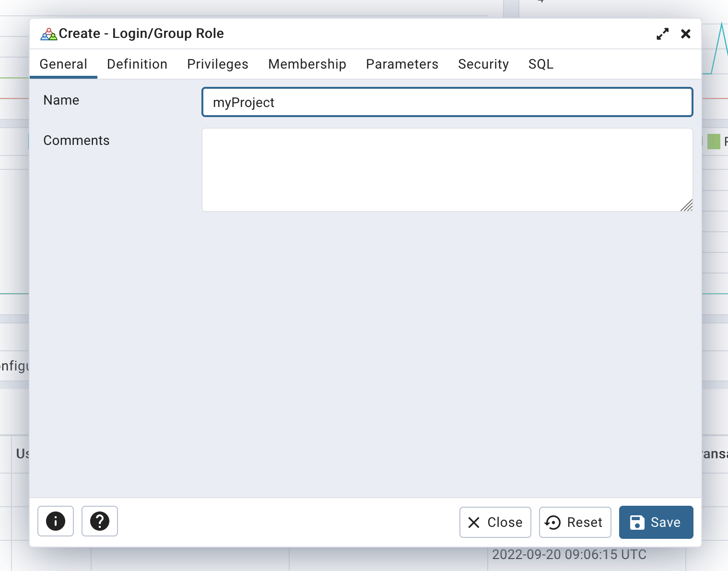The height and width of the screenshot is (571, 728).
Task: Save the new login role
Action: pyautogui.click(x=656, y=522)
